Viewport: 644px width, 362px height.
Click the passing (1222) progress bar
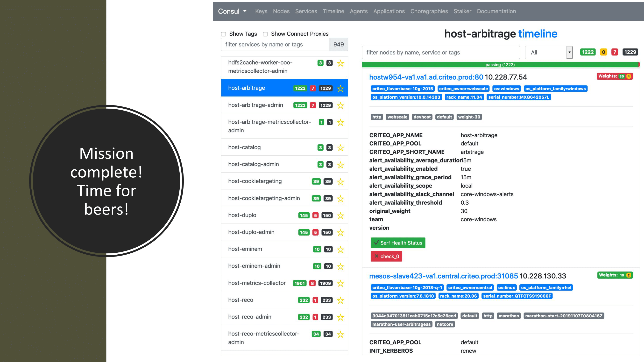pyautogui.click(x=500, y=65)
